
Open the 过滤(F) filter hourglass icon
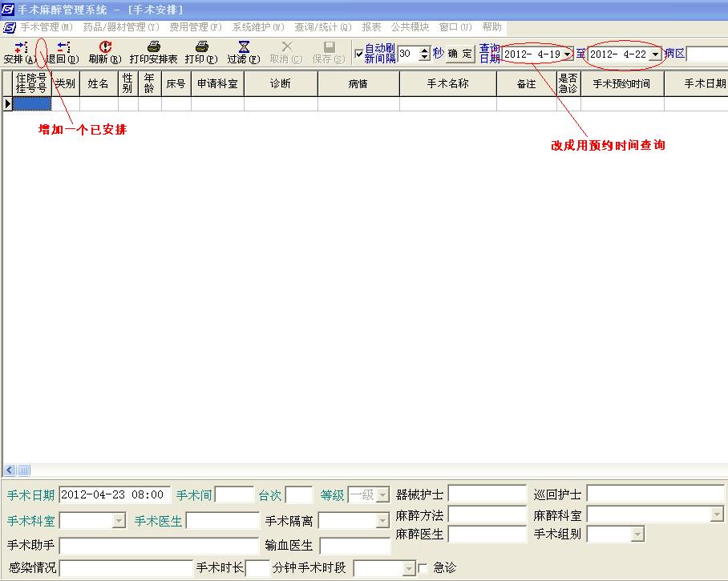tap(244, 46)
